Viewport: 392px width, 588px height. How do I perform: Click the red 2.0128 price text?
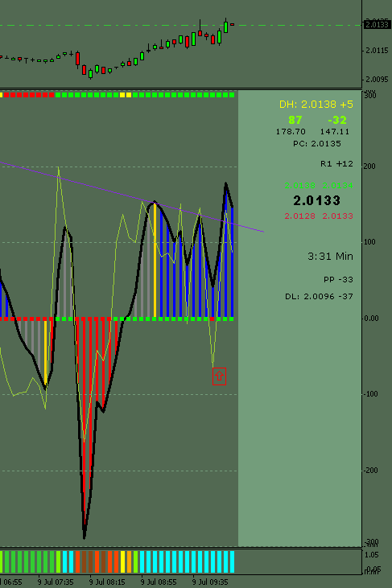(x=299, y=216)
